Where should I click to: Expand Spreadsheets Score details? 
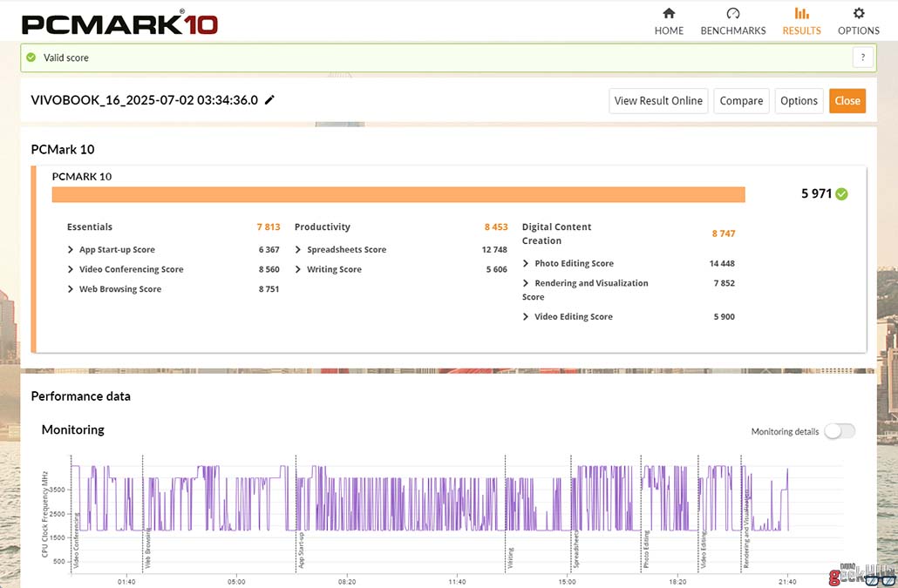[298, 249]
